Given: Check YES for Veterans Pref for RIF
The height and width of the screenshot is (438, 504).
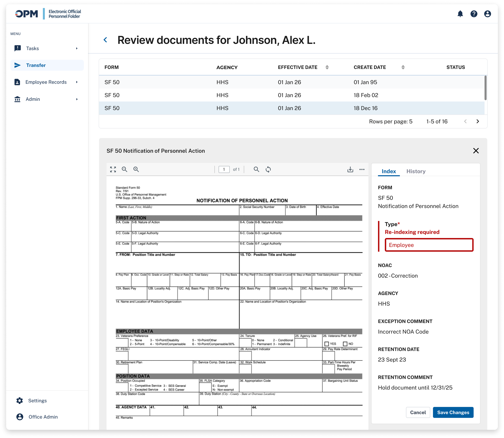Looking at the screenshot, I should pos(326,344).
